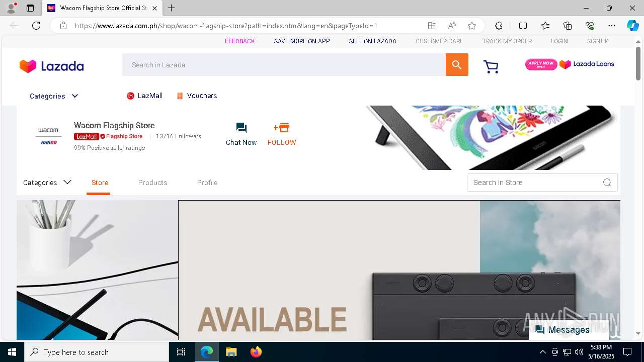Click the FEEDBACK link
Image resolution: width=644 pixels, height=362 pixels.
[x=239, y=41]
